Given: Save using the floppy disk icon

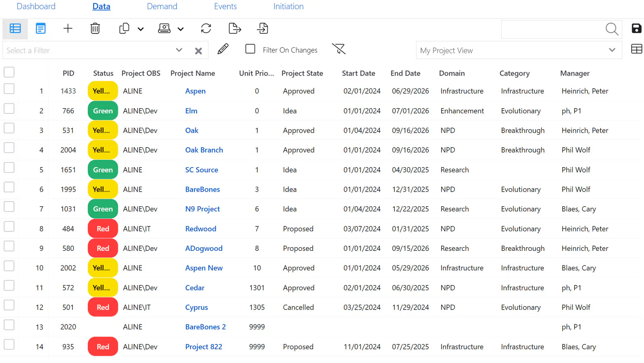Looking at the screenshot, I should 636,29.
